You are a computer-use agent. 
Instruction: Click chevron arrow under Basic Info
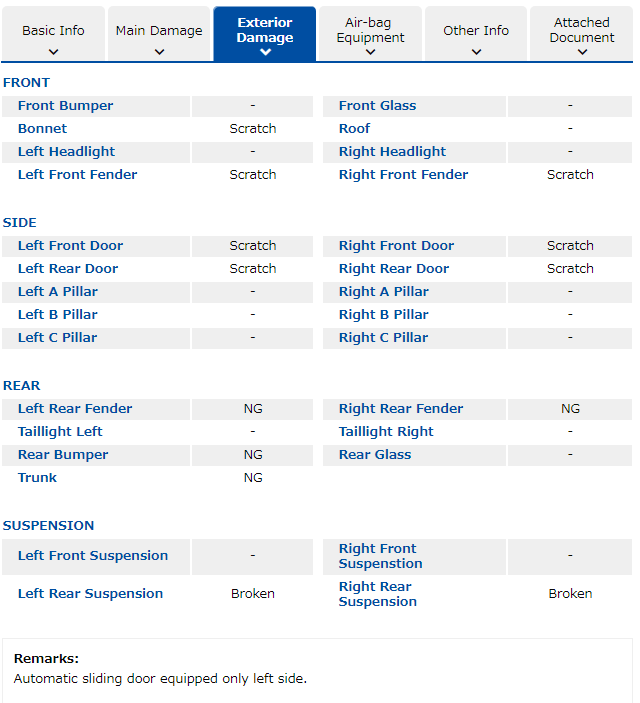click(x=53, y=52)
